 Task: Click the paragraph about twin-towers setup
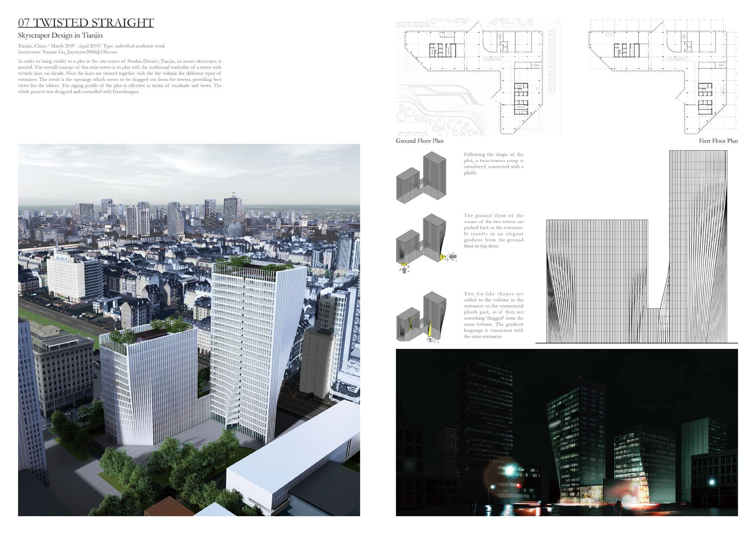point(493,164)
